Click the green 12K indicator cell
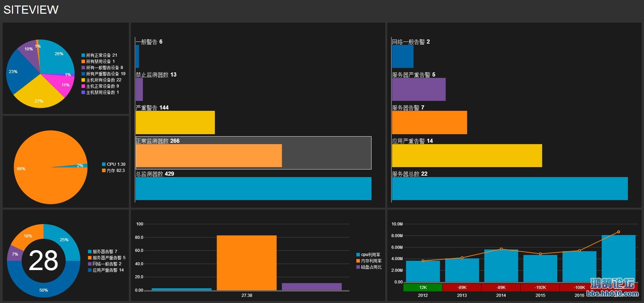644x303 pixels. pyautogui.click(x=423, y=287)
